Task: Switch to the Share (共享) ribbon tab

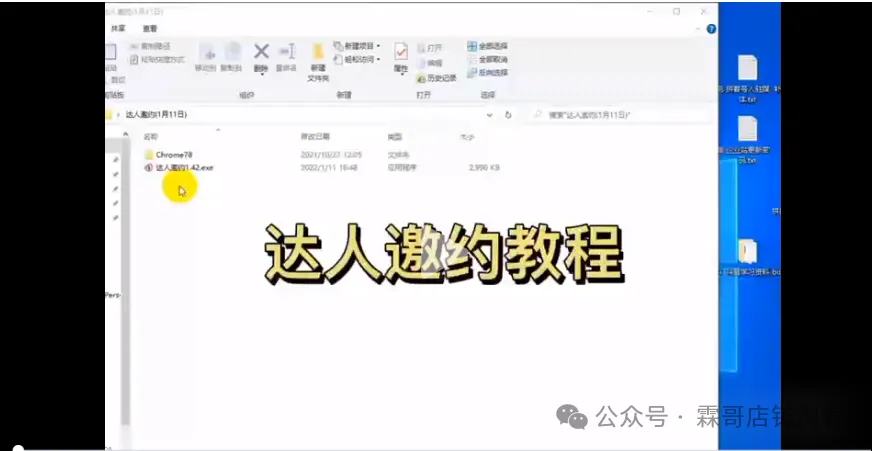Action: point(119,29)
